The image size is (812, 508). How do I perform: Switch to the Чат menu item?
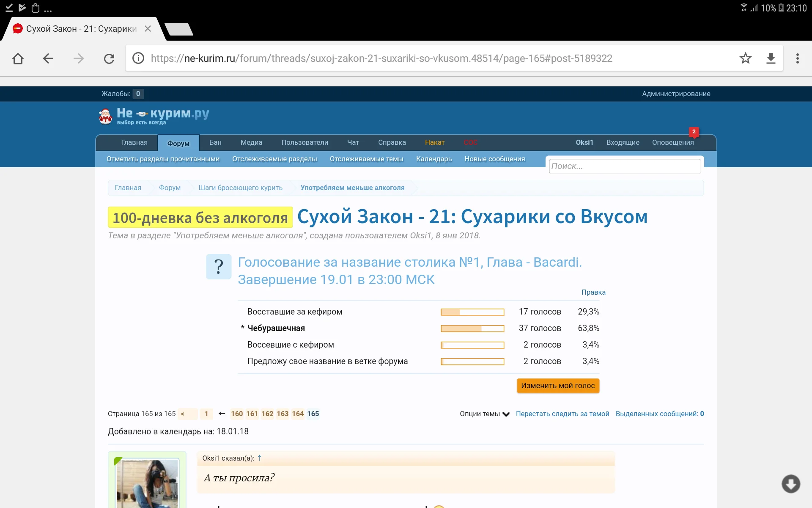point(353,143)
